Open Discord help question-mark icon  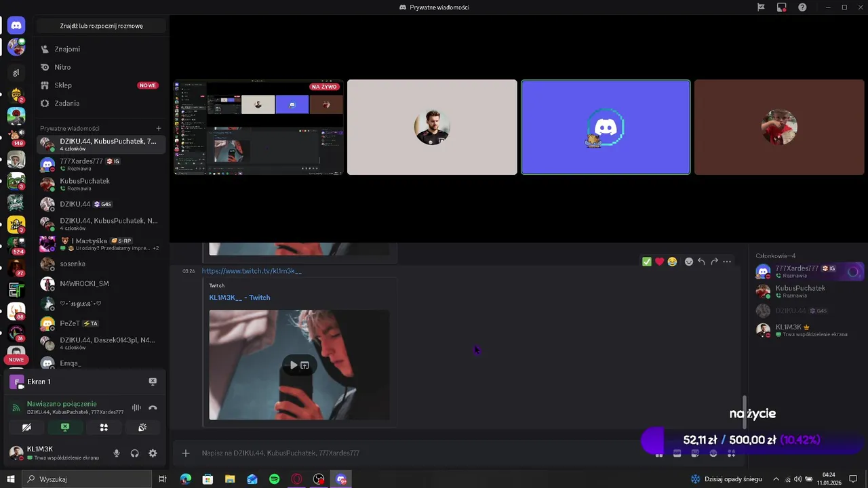pos(802,7)
